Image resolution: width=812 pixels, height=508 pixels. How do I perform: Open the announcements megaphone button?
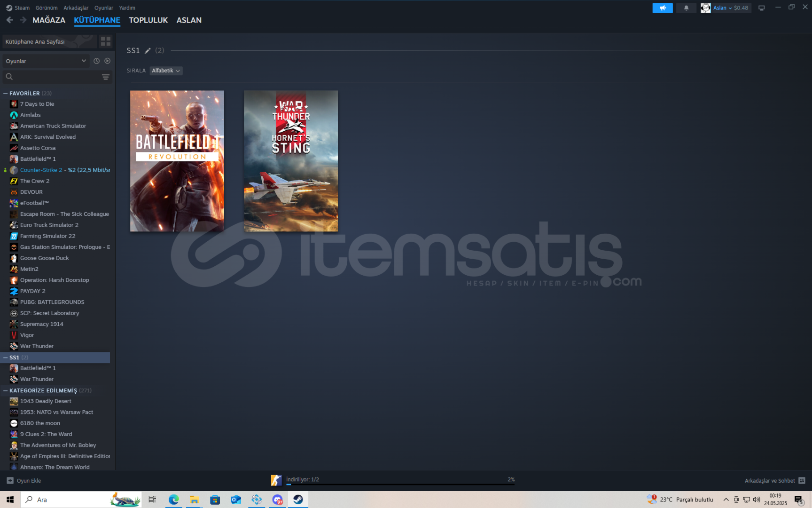[x=663, y=8]
